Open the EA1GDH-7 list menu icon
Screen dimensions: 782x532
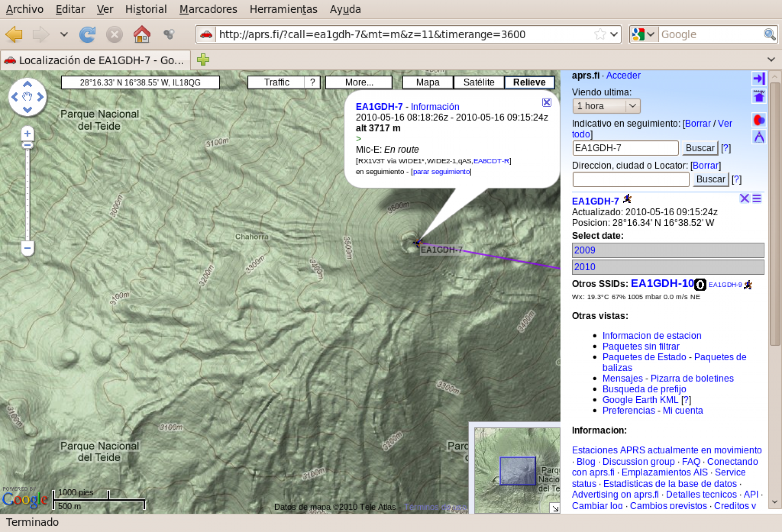pos(757,198)
